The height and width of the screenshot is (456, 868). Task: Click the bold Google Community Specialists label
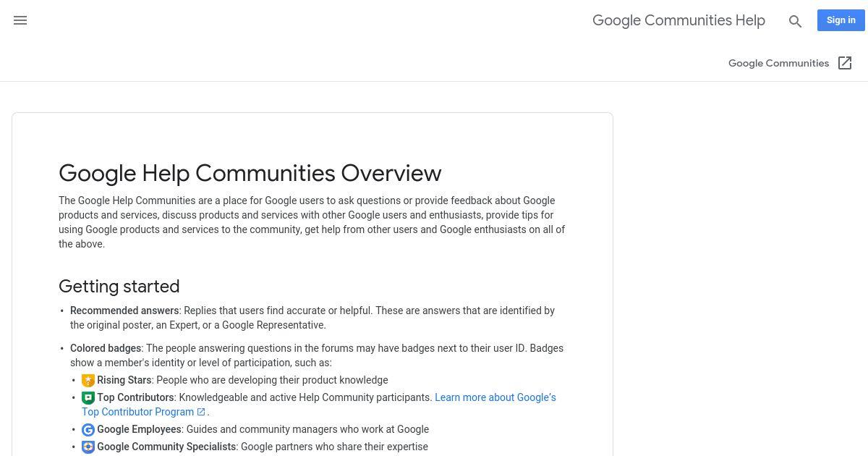click(166, 447)
